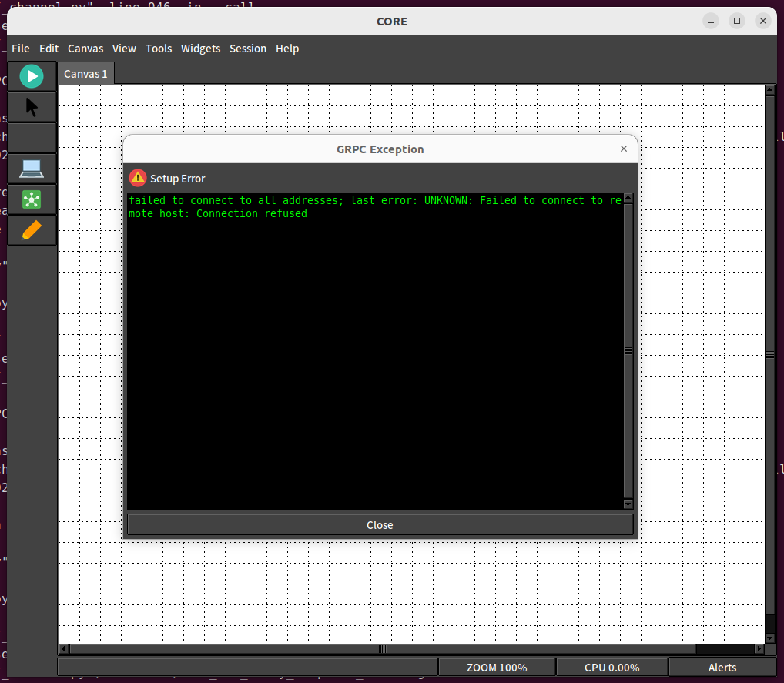Select the arrow selection tool
This screenshot has height=683, width=784.
click(31, 106)
